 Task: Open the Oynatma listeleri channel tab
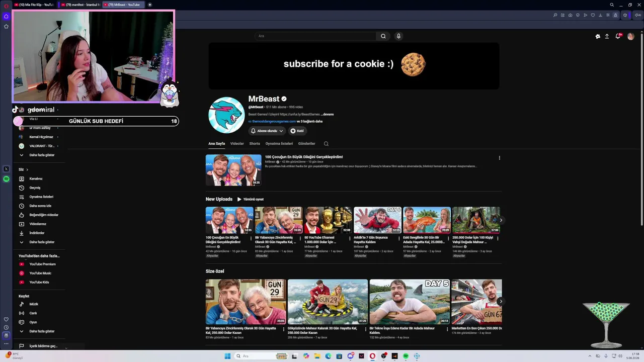tap(279, 144)
